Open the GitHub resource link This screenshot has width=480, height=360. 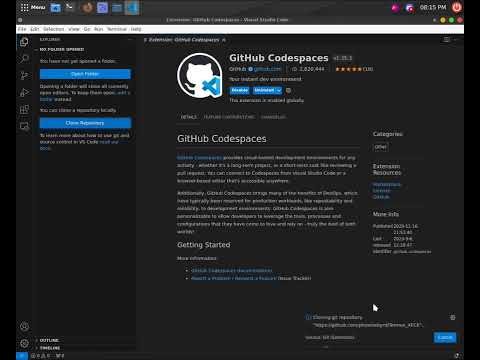[x=381, y=197]
